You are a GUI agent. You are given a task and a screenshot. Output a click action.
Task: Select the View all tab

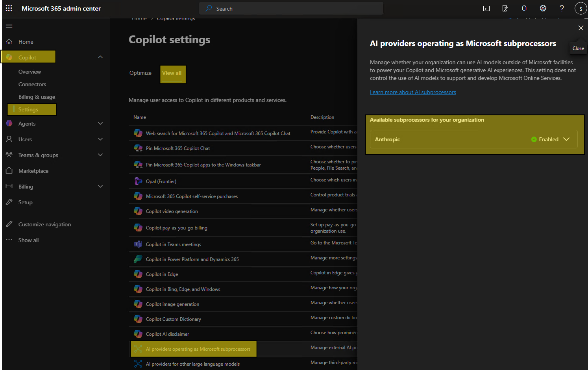172,73
